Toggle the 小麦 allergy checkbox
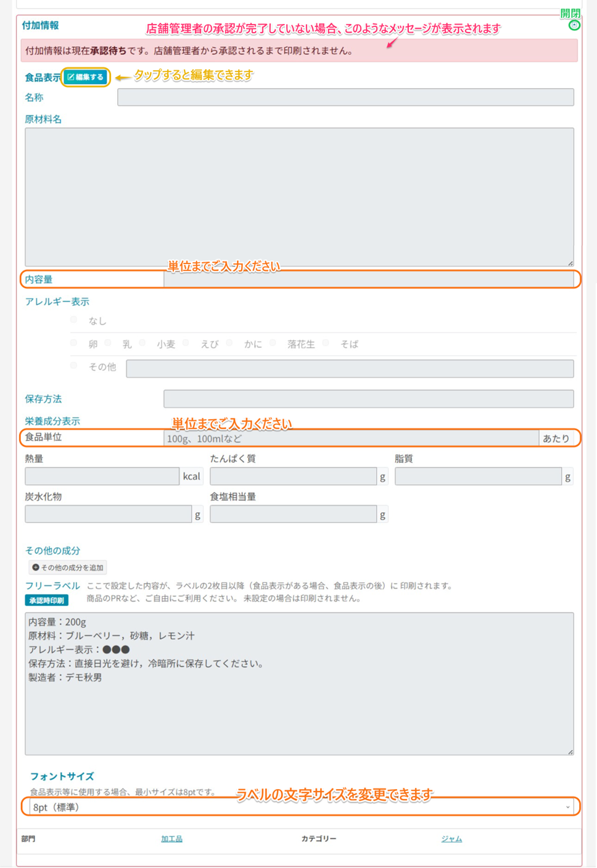The image size is (597, 868). 142,343
